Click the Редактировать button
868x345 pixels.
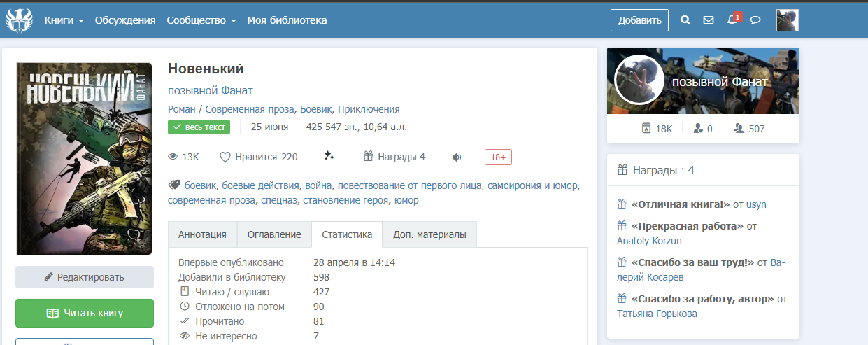click(x=85, y=277)
